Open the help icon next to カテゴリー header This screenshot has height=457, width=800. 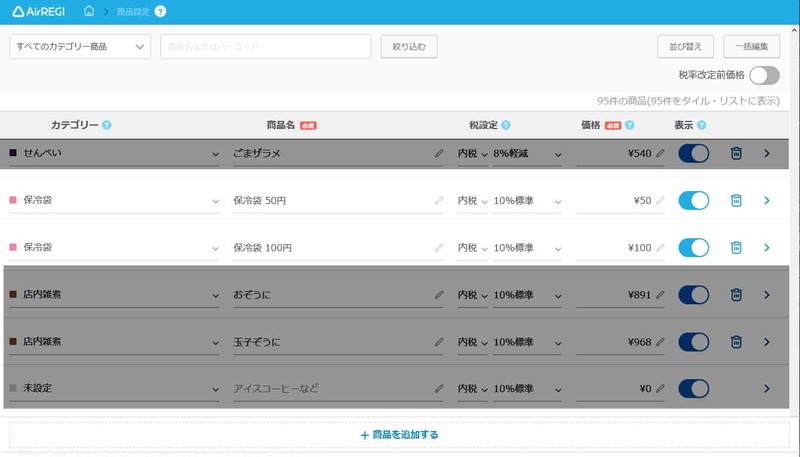(106, 125)
